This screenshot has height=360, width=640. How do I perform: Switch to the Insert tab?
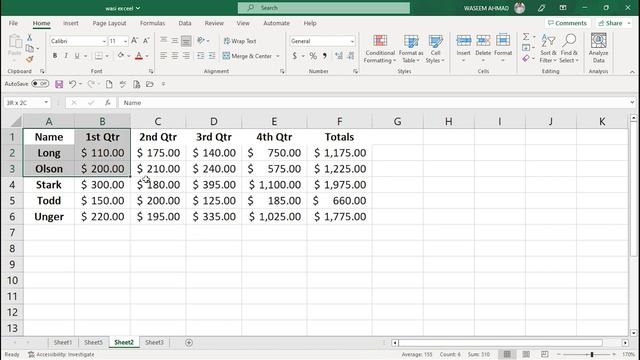pyautogui.click(x=71, y=23)
